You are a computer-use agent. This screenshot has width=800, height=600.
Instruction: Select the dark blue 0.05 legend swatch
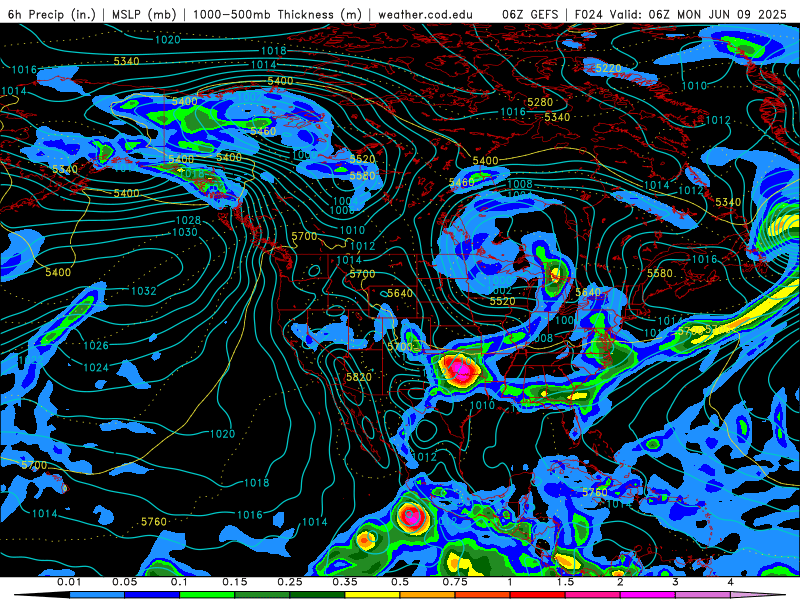[152, 595]
